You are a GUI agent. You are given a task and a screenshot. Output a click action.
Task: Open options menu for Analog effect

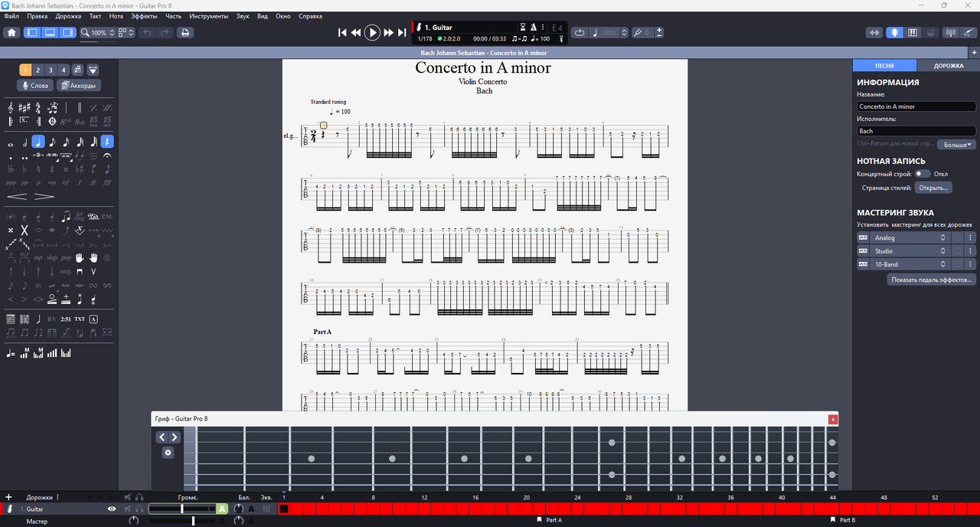[971, 237]
